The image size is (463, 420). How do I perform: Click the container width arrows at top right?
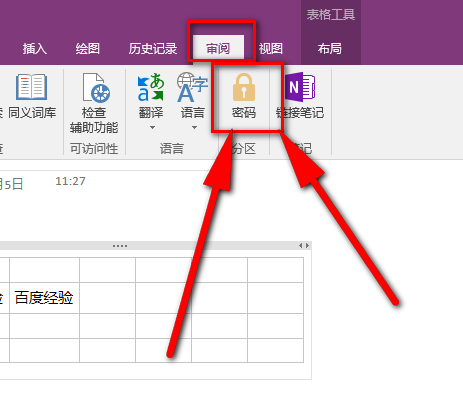[304, 246]
